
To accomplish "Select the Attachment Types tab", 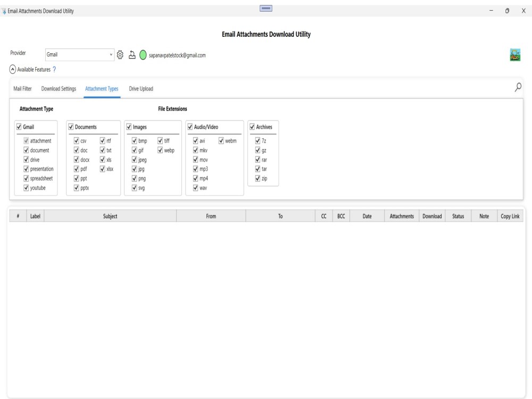I will (102, 89).
